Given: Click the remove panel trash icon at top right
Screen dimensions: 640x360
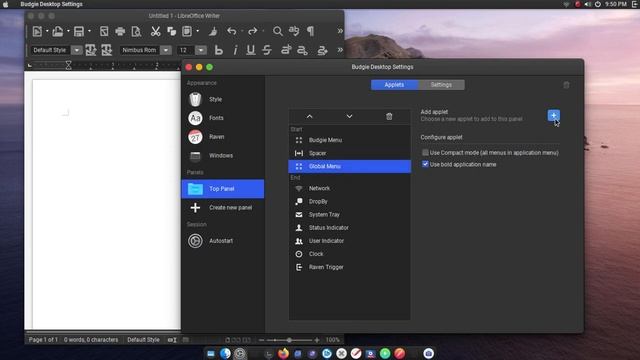Looking at the screenshot, I should point(566,85).
